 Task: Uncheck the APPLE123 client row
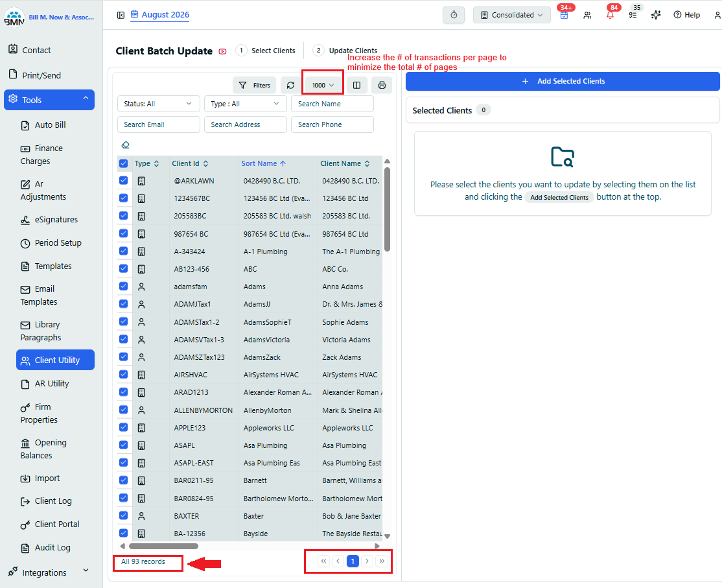click(123, 427)
